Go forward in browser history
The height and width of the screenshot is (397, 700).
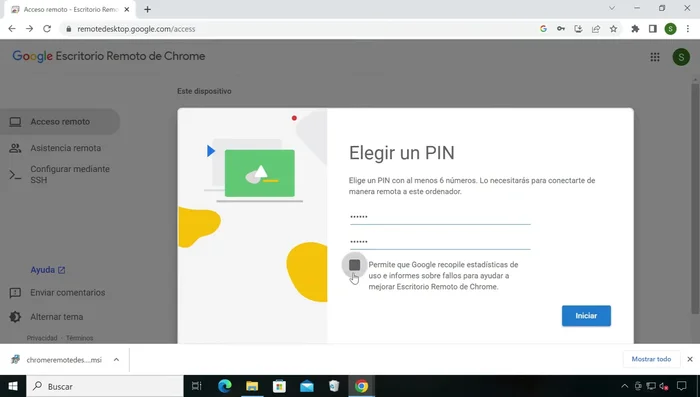(29, 29)
